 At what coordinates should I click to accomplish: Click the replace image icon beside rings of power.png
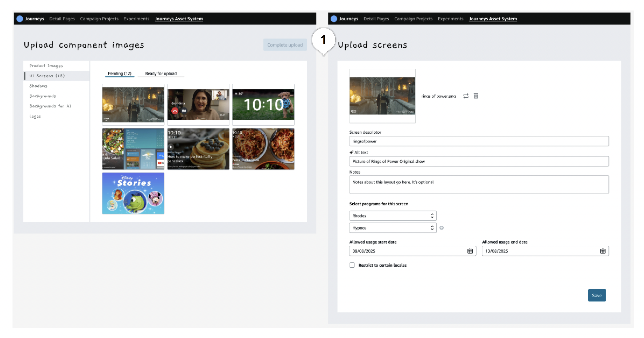(465, 96)
